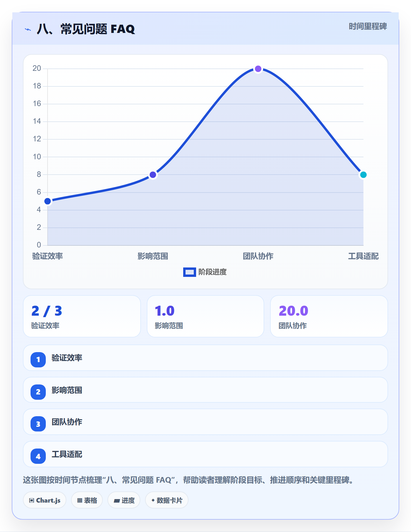This screenshot has width=411, height=532.
Task: Select the 影响范围 data point on the chart
Action: 153,175
